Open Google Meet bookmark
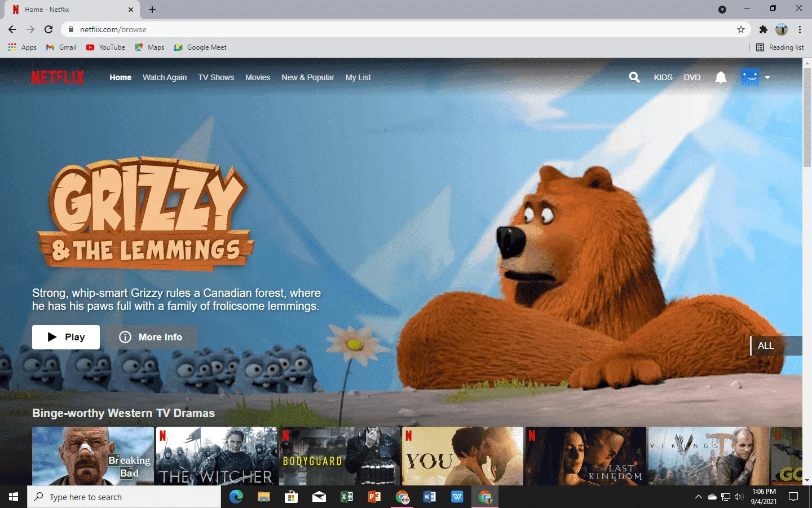The image size is (812, 508). (x=200, y=47)
